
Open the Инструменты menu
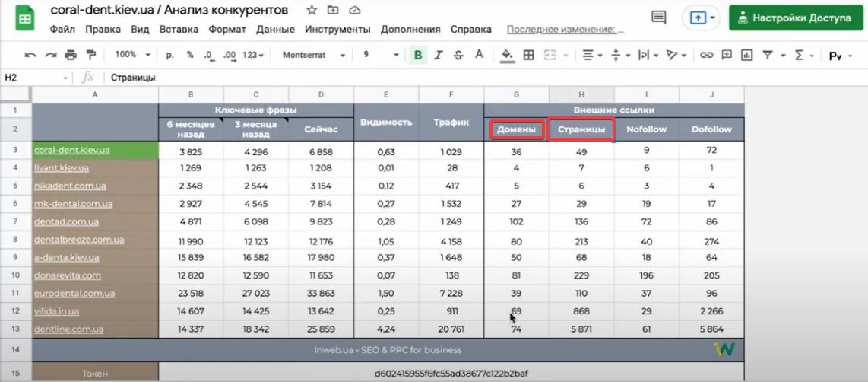point(337,30)
